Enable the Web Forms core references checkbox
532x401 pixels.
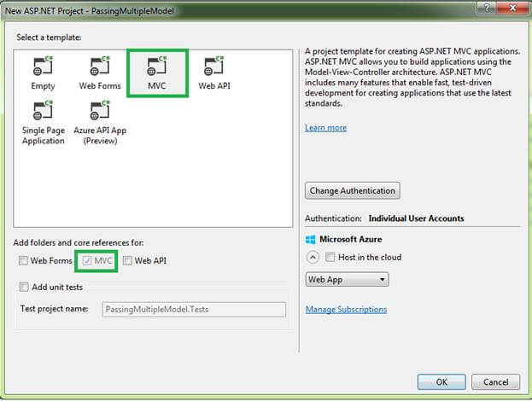point(23,260)
